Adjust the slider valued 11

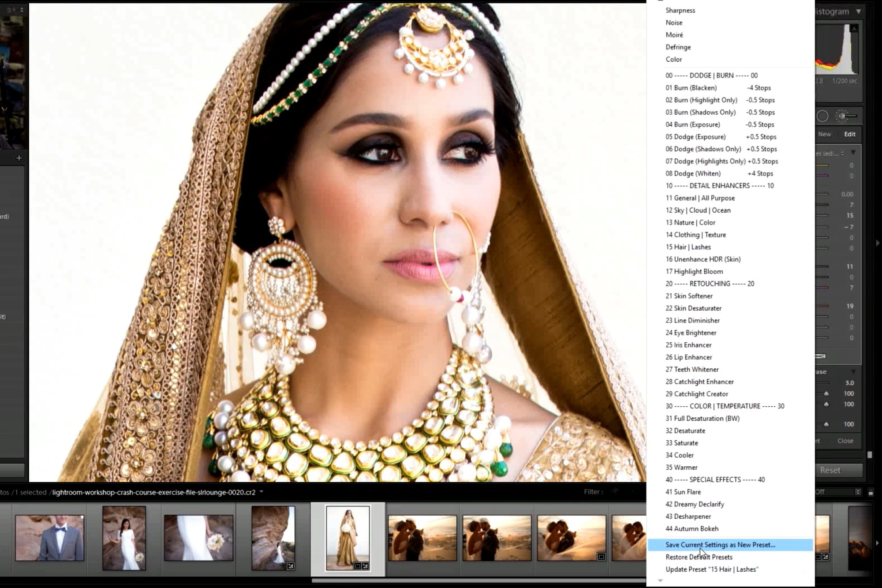point(822,267)
